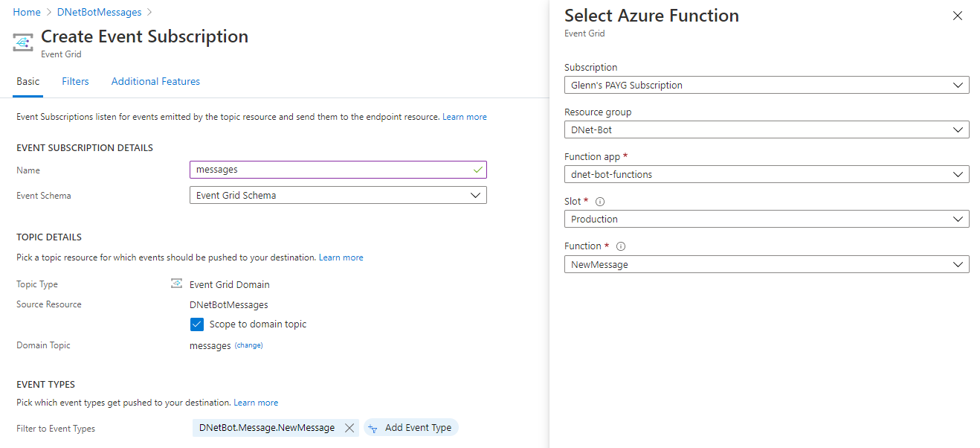Viewport: 980px width, 448px height.
Task: Close the Select Azure Function panel
Action: 958,16
